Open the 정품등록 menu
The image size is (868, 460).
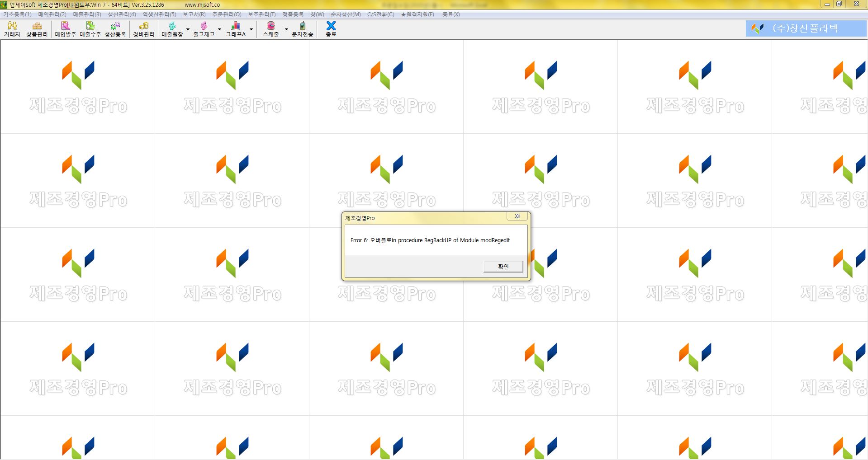[293, 14]
